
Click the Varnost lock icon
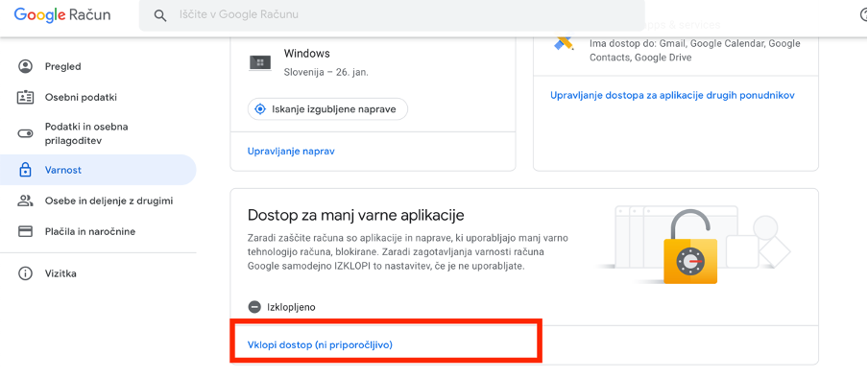click(x=26, y=170)
